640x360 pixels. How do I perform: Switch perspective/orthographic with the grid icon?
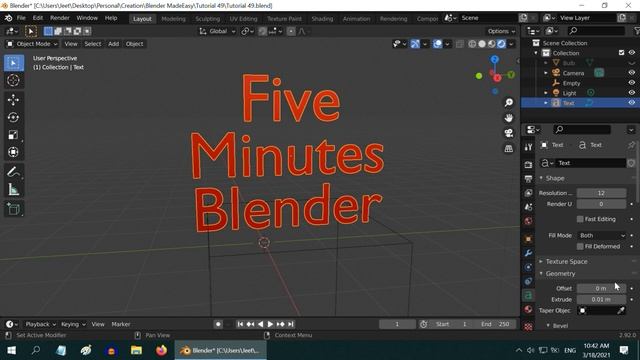click(509, 149)
